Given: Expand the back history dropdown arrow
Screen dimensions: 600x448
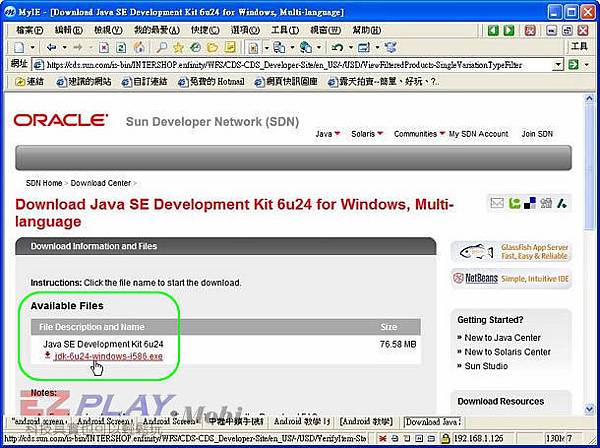Looking at the screenshot, I should tap(65, 47).
